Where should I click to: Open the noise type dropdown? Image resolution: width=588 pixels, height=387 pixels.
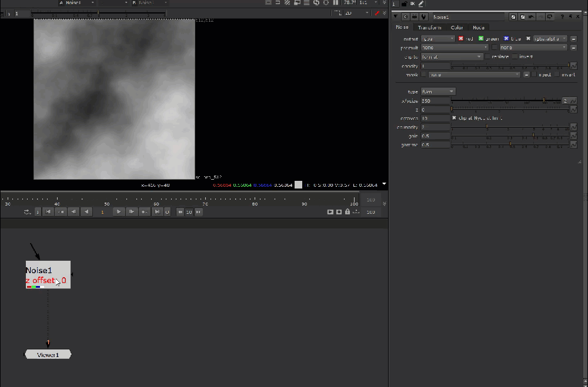tap(438, 92)
